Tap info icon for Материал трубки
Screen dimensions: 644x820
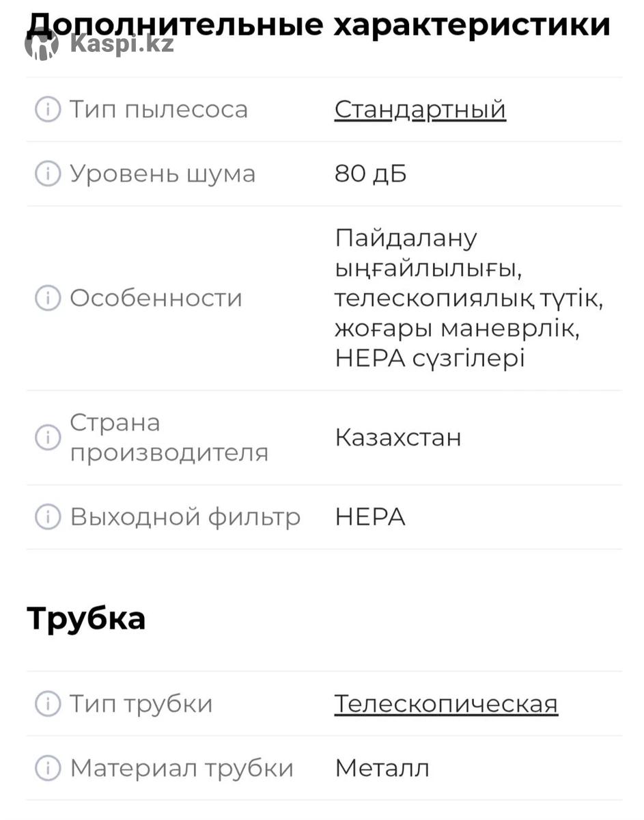pyautogui.click(x=47, y=768)
